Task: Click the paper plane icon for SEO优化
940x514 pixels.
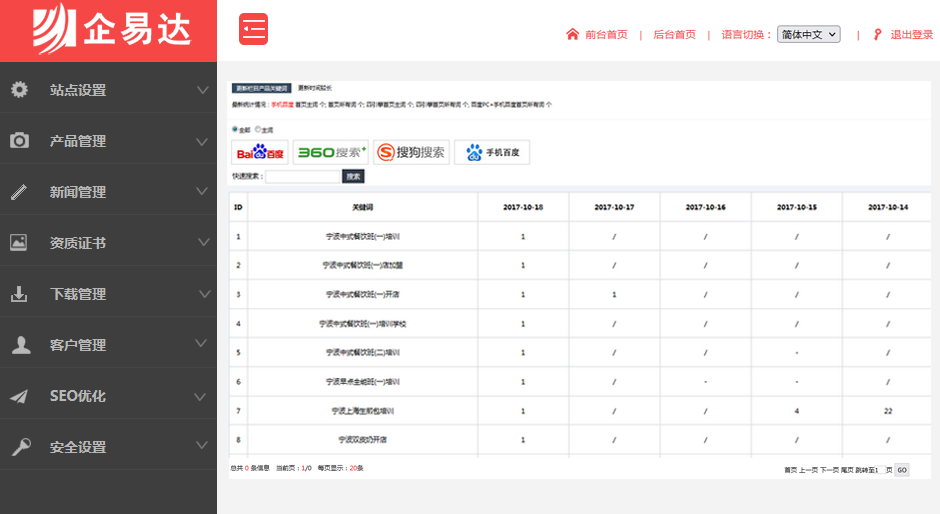Action: point(19,396)
